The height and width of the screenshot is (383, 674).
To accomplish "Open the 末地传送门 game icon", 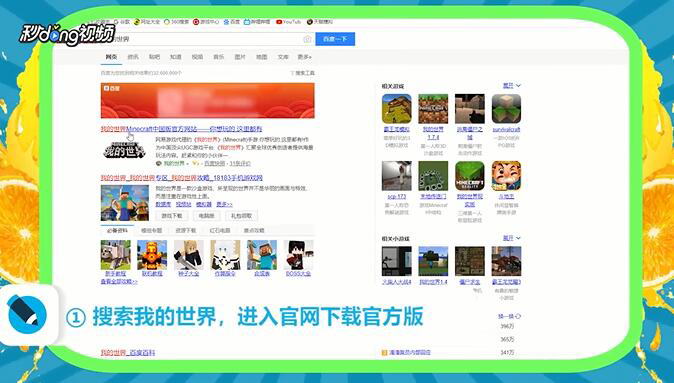I will [433, 176].
